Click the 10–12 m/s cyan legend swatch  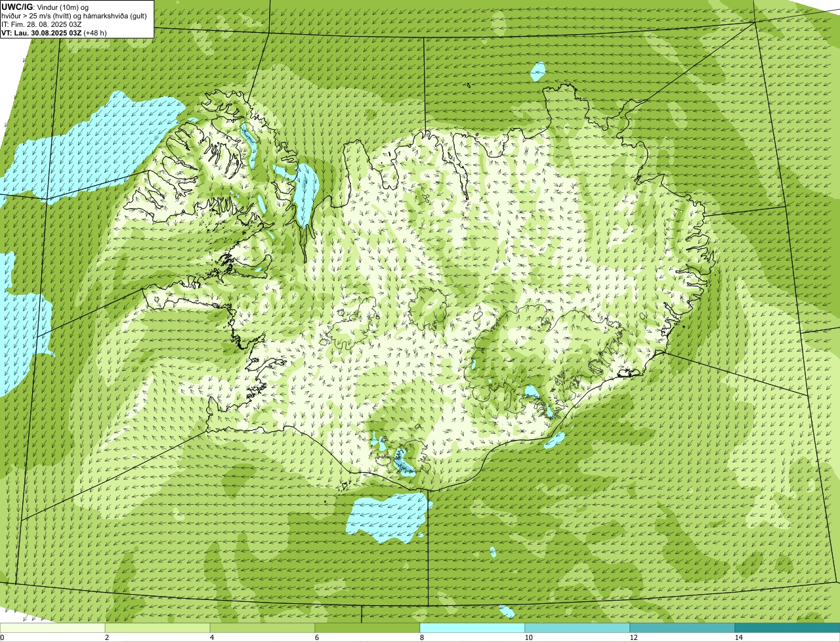577,628
